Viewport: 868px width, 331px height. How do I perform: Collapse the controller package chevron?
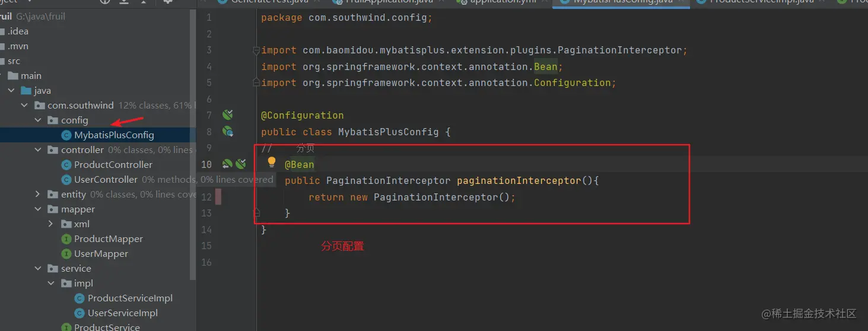(x=38, y=150)
